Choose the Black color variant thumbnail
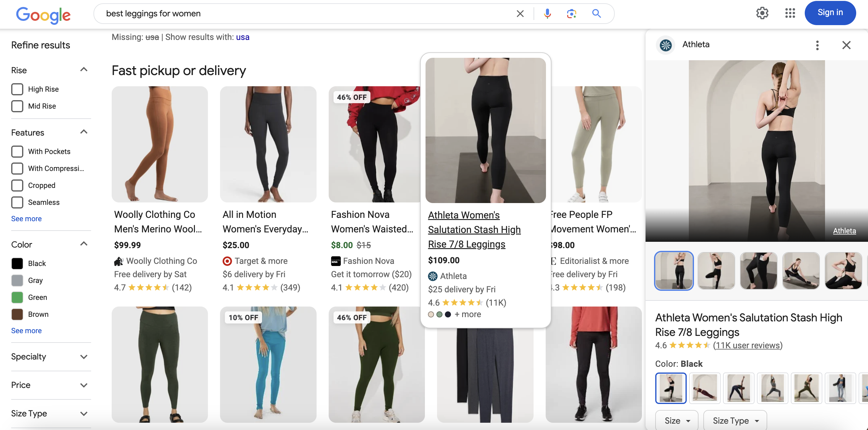Screen dimensions: 868x430 point(671,388)
